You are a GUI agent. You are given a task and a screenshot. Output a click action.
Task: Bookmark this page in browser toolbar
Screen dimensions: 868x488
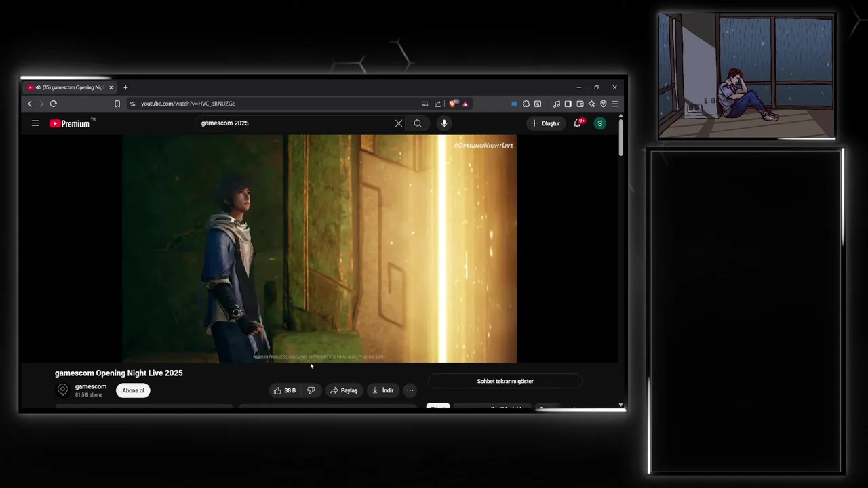[117, 104]
